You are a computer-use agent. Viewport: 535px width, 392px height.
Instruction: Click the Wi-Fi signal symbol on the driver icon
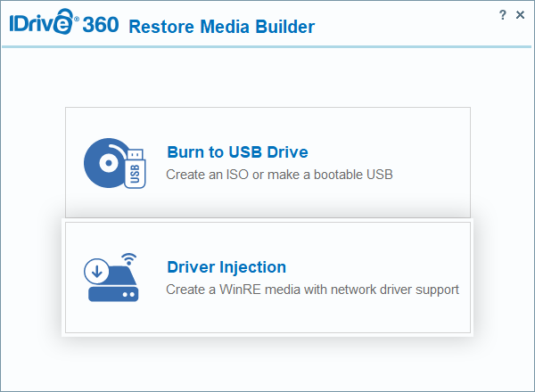[129, 262]
